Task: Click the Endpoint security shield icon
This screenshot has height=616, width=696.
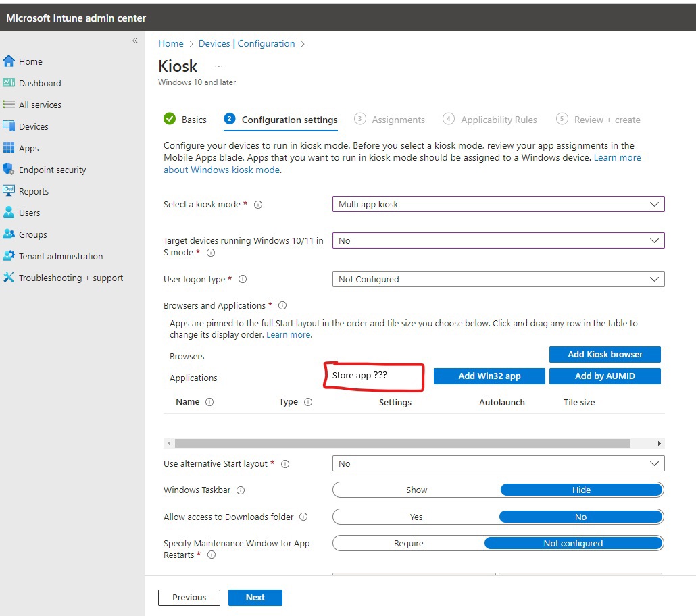Action: coord(8,169)
